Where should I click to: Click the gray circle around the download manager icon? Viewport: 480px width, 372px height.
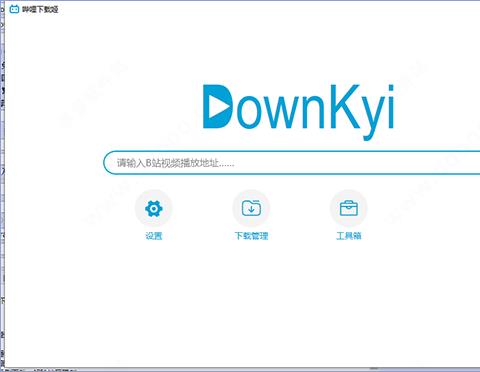(251, 208)
